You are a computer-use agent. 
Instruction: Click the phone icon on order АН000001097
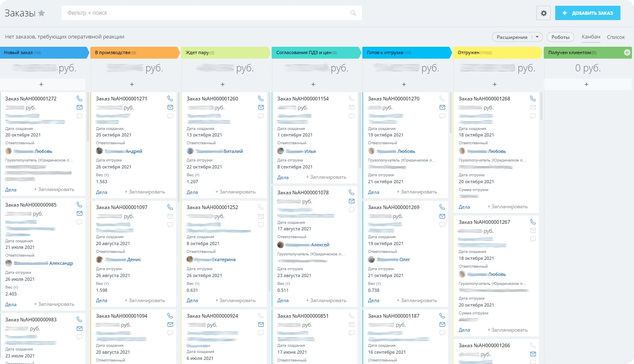[x=170, y=207]
